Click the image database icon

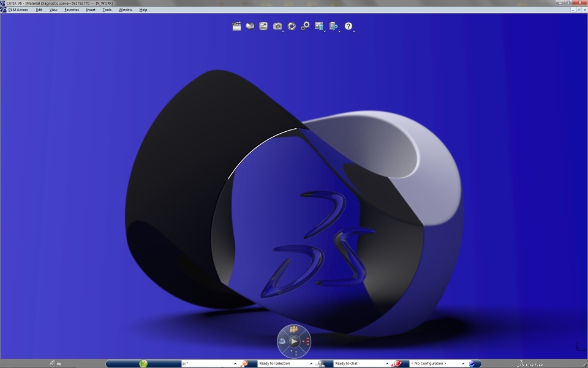click(318, 26)
